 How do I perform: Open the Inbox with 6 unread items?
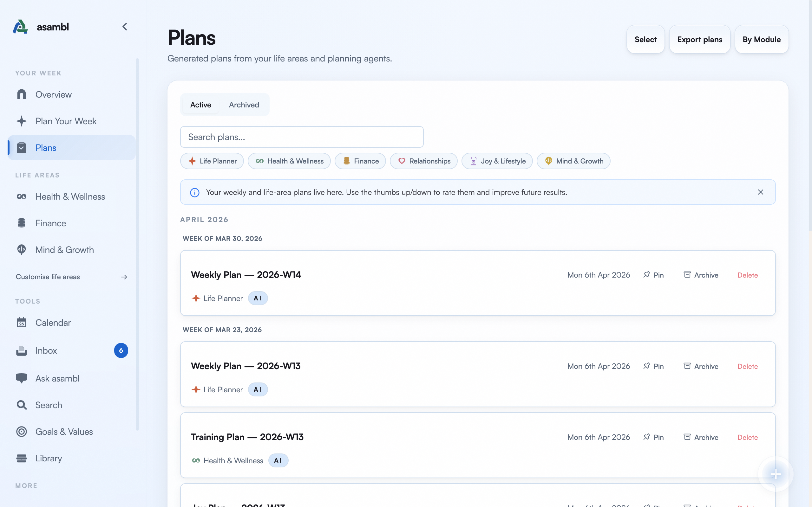coord(46,350)
